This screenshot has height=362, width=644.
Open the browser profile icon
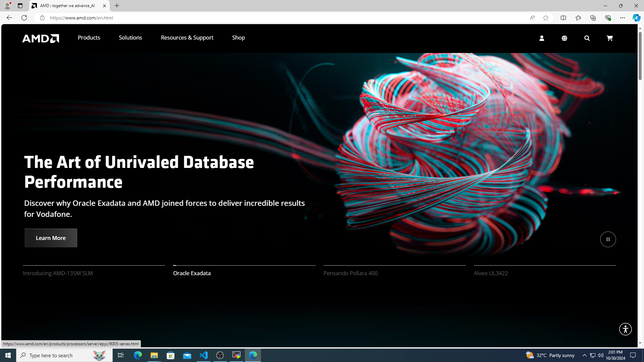[x=7, y=6]
